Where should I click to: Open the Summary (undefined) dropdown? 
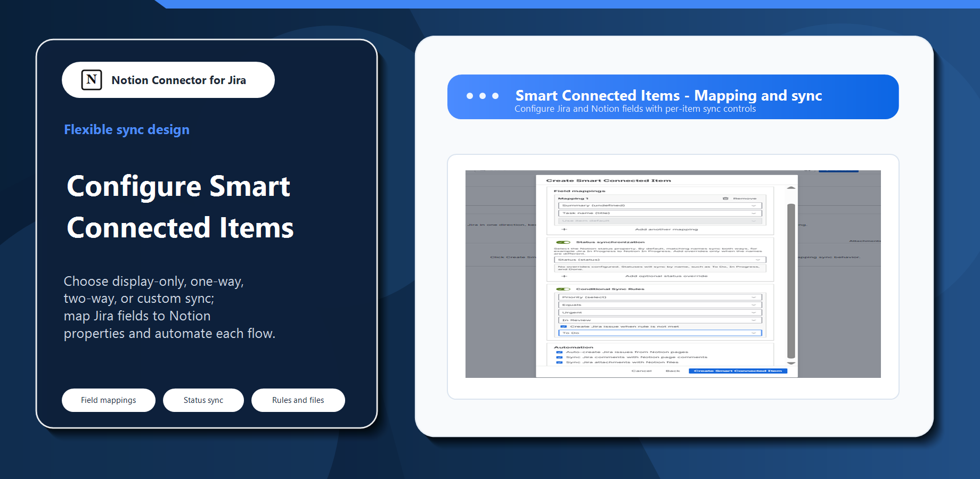(660, 205)
